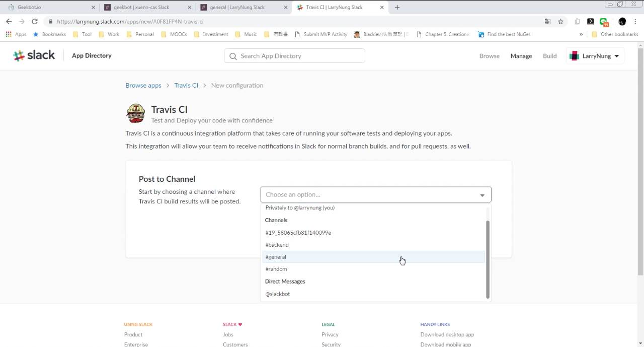This screenshot has height=347, width=644.
Task: Close the geekbot xuenn-cas Slack tab
Action: pos(189,8)
